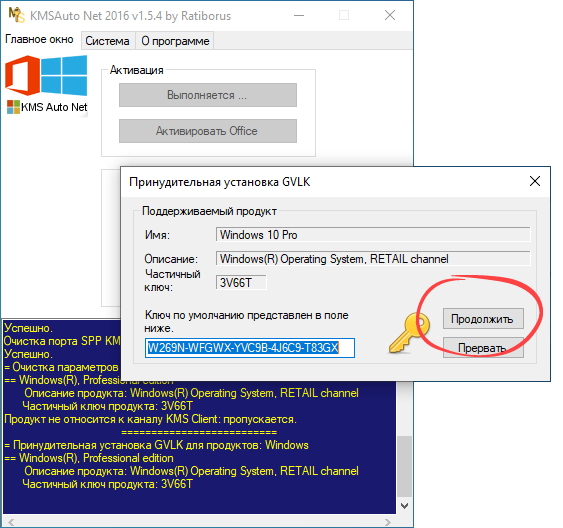Close the KMSAuto Net main window
This screenshot has width=563, height=528.
click(390, 15)
